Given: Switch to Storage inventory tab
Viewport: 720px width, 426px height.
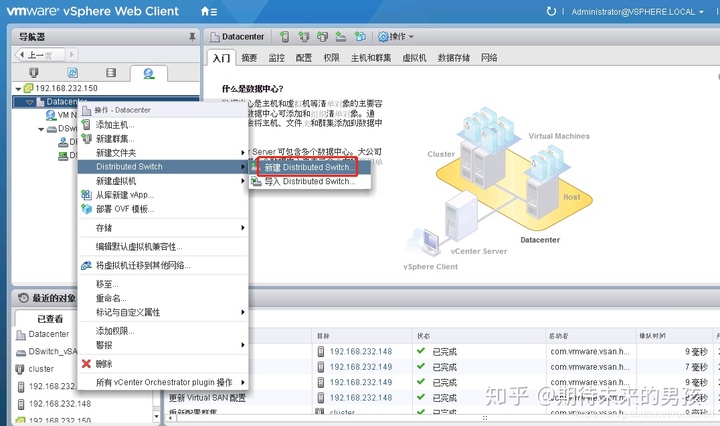Looking at the screenshot, I should coord(111,73).
